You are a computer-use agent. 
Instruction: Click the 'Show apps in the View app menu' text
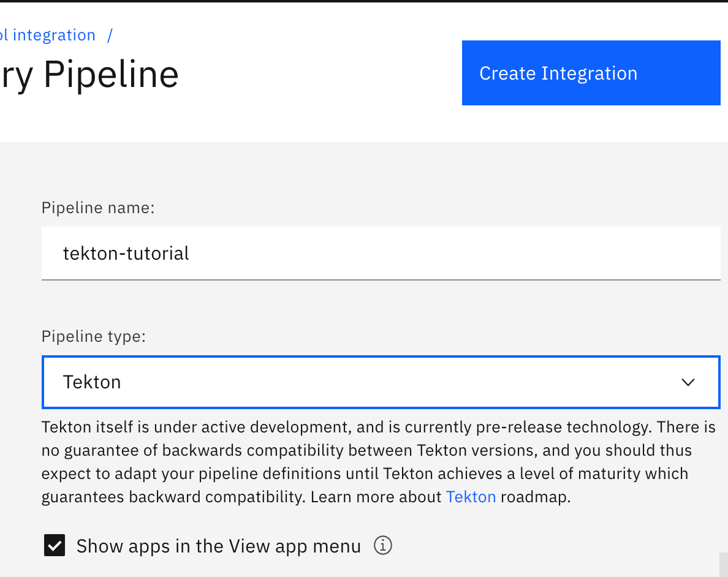(219, 546)
